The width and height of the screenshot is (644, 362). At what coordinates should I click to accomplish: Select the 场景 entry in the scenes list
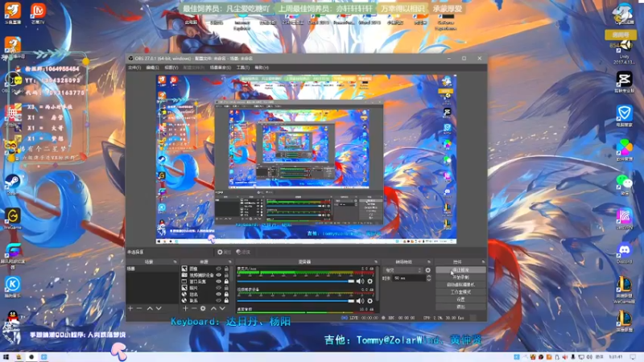click(152, 269)
